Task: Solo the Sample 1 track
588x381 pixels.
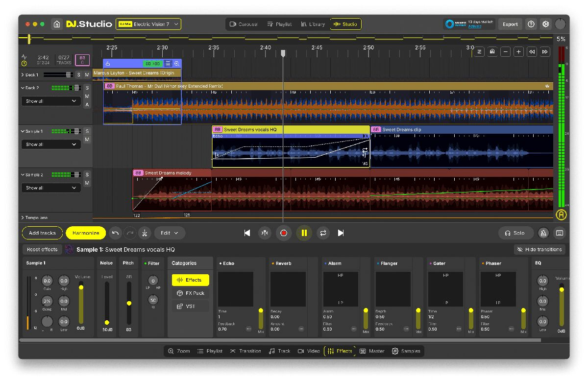Action: coord(87,131)
